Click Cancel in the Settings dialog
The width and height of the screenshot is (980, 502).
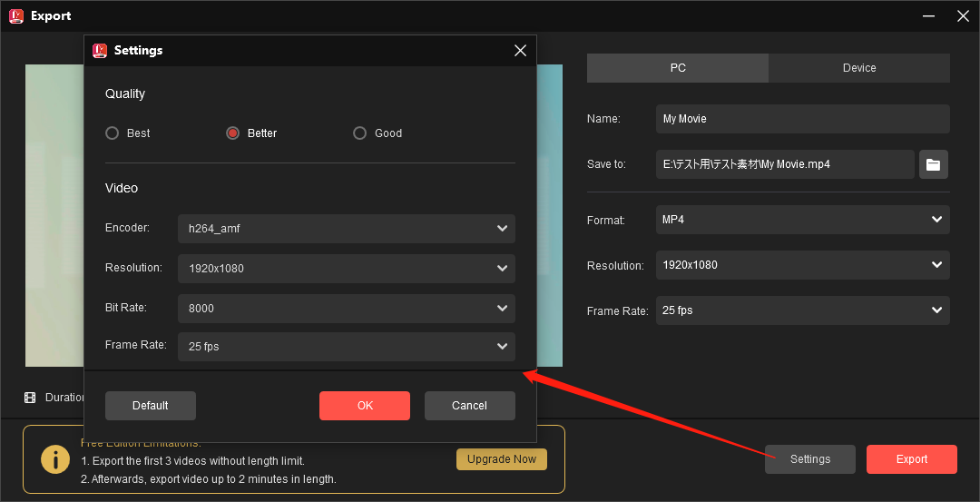[470, 406]
